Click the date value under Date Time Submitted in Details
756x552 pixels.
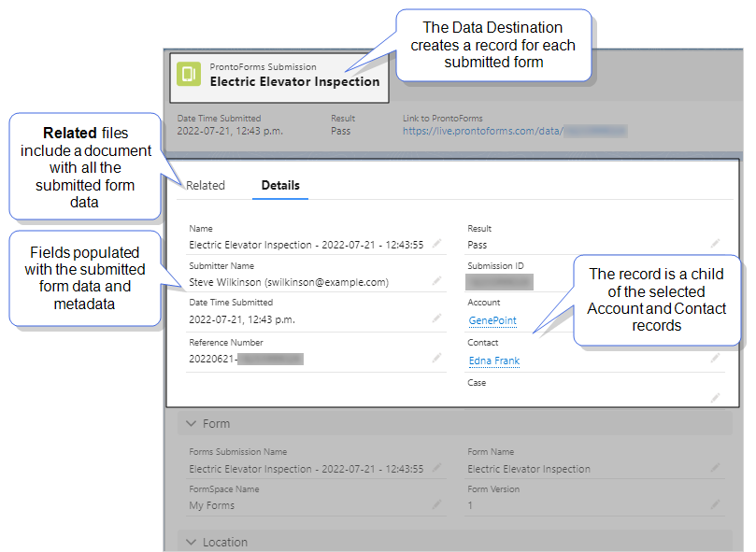(x=242, y=319)
